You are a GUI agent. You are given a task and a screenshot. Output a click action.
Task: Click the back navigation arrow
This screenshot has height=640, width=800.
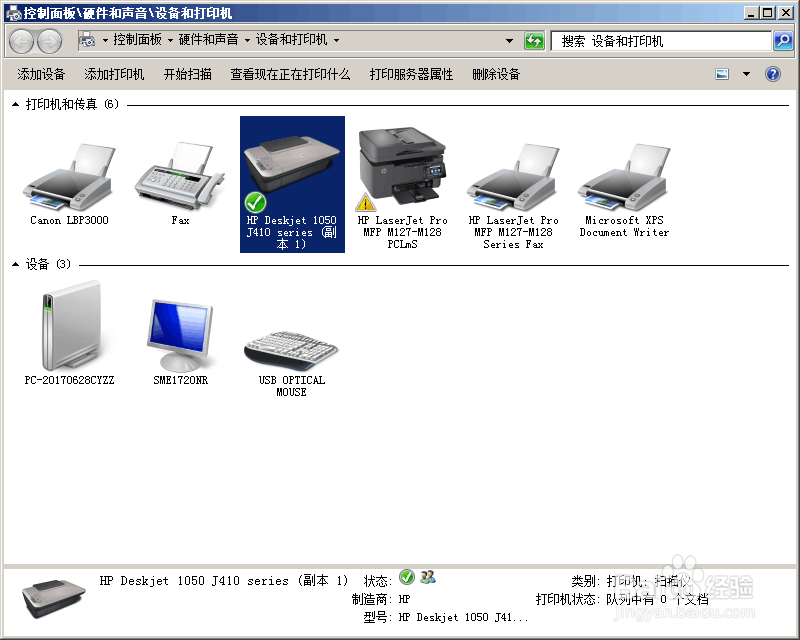(21, 41)
